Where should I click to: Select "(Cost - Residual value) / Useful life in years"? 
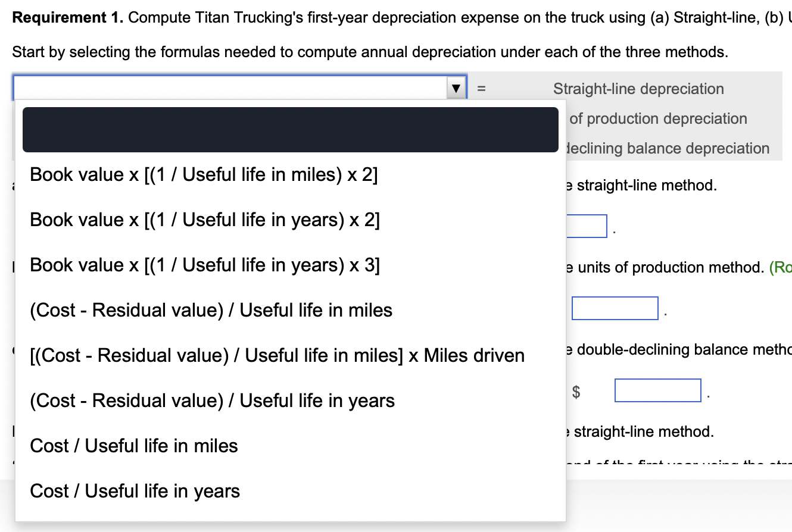click(211, 400)
